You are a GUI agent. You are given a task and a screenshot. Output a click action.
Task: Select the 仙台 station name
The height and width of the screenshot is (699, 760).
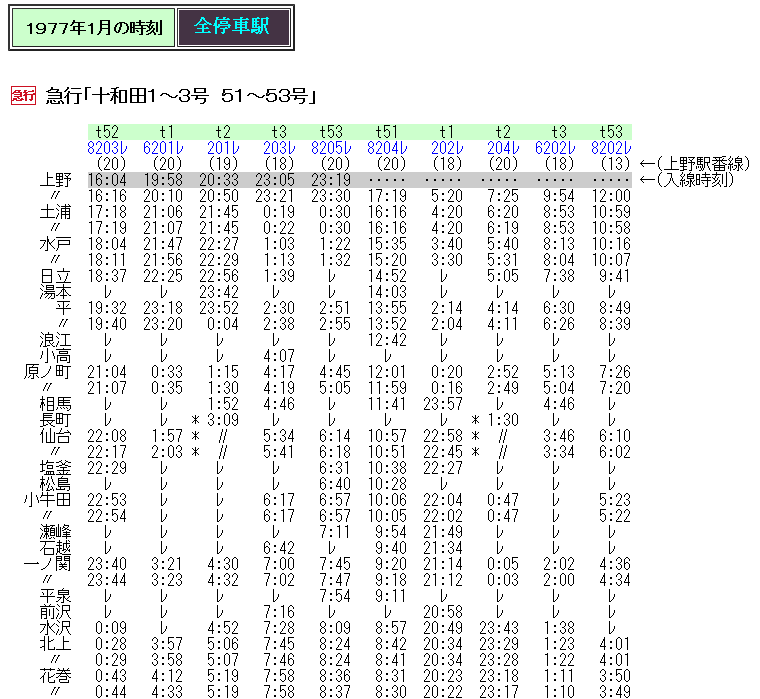coord(56,436)
